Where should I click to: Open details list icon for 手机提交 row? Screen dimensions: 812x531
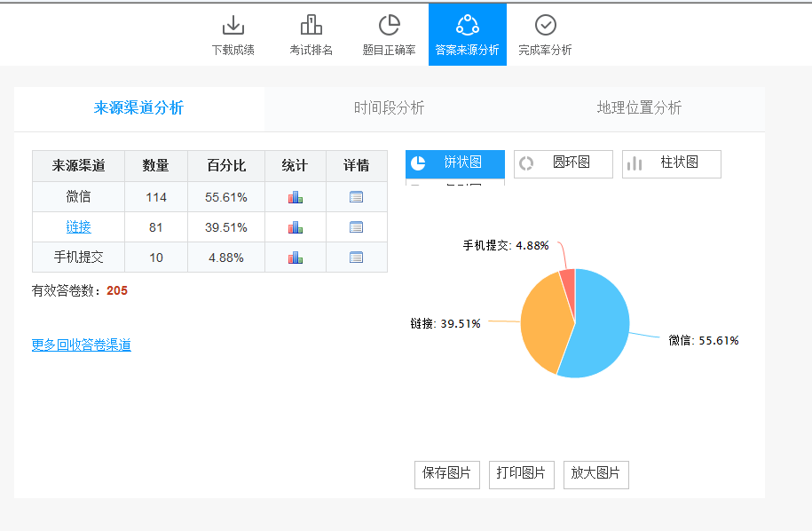[x=357, y=258]
